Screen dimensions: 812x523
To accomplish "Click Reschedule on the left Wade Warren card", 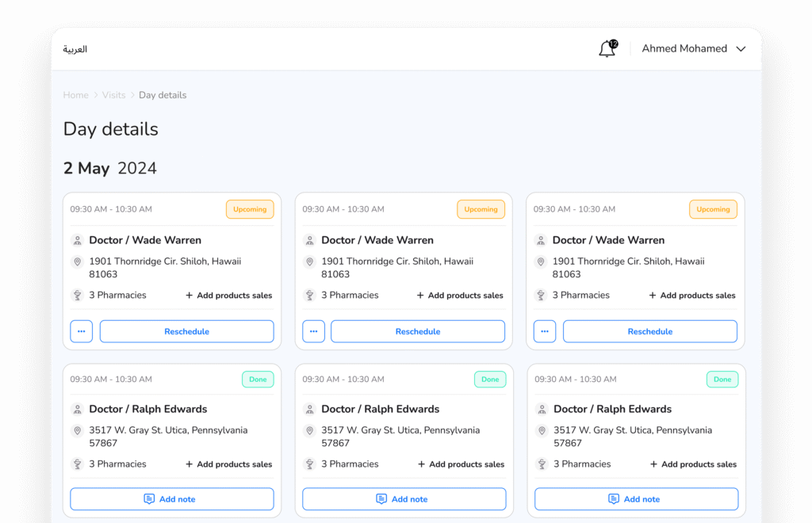I will [186, 331].
